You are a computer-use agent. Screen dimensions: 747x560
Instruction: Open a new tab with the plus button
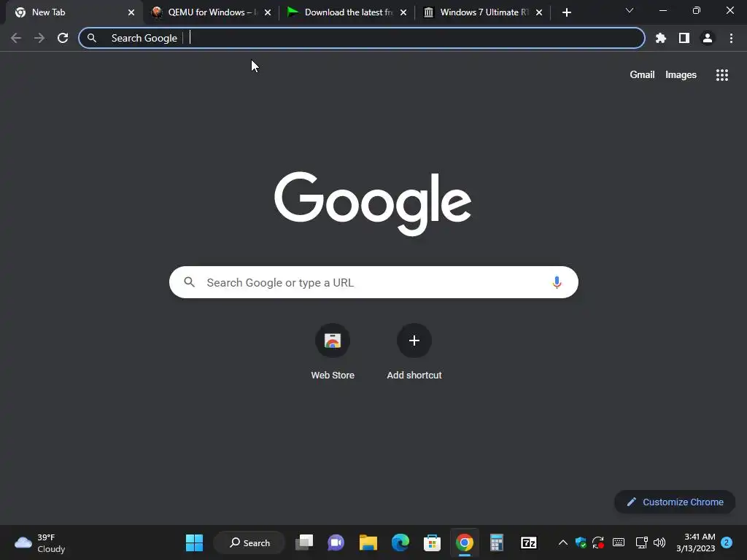[566, 12]
